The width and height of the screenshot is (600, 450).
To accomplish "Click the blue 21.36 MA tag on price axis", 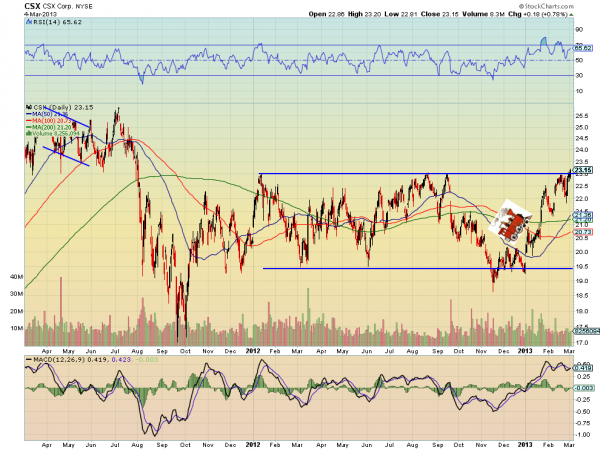I will [x=583, y=215].
